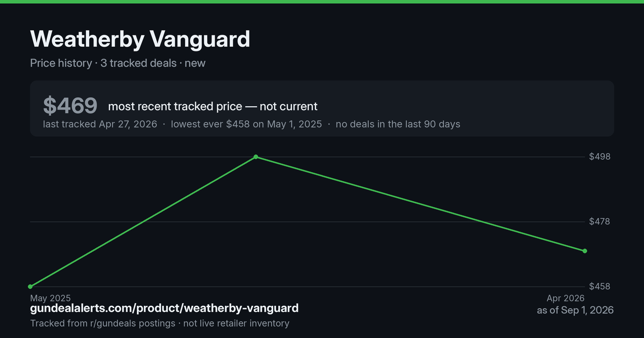The width and height of the screenshot is (644, 338).
Task: Click 'most recent tracked price — not current' label
Action: (213, 106)
